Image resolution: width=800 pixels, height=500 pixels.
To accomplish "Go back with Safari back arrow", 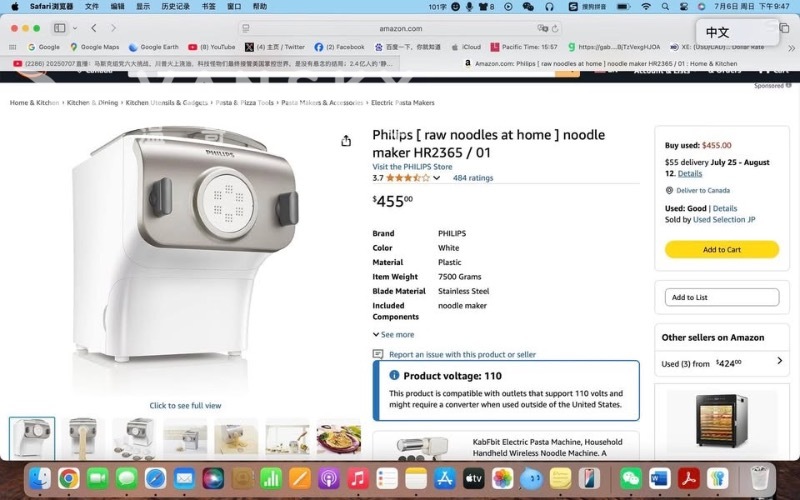I will click(94, 28).
